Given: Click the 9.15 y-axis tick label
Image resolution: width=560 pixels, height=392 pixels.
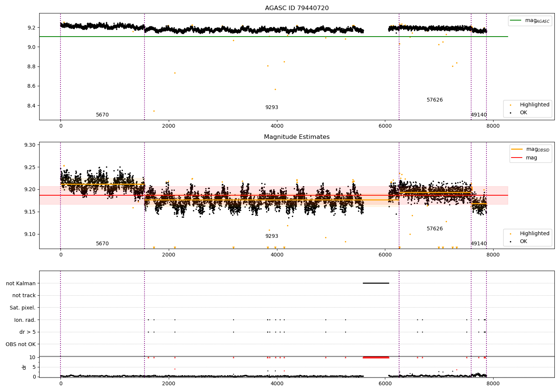Looking at the screenshot, I should [30, 212].
